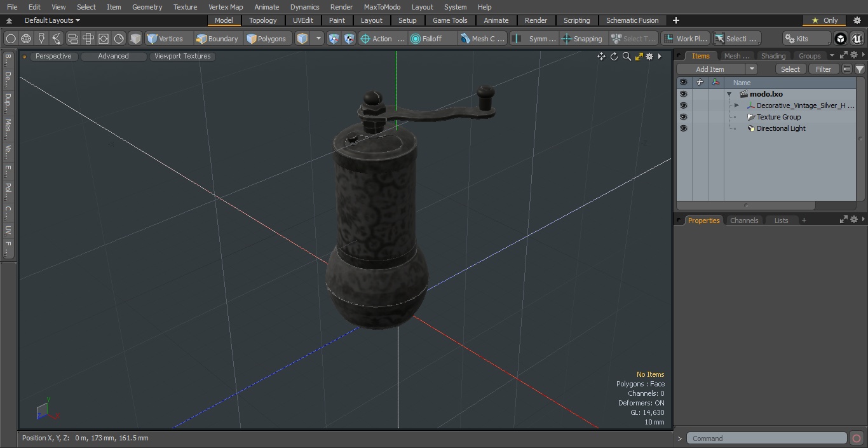Toggle visibility of Directional Light
This screenshot has height=448, width=868.
683,128
